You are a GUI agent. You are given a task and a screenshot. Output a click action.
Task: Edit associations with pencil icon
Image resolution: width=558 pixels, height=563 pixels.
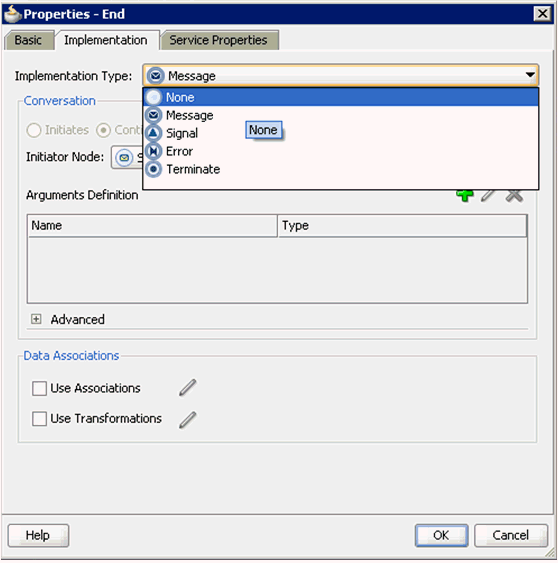(x=187, y=387)
